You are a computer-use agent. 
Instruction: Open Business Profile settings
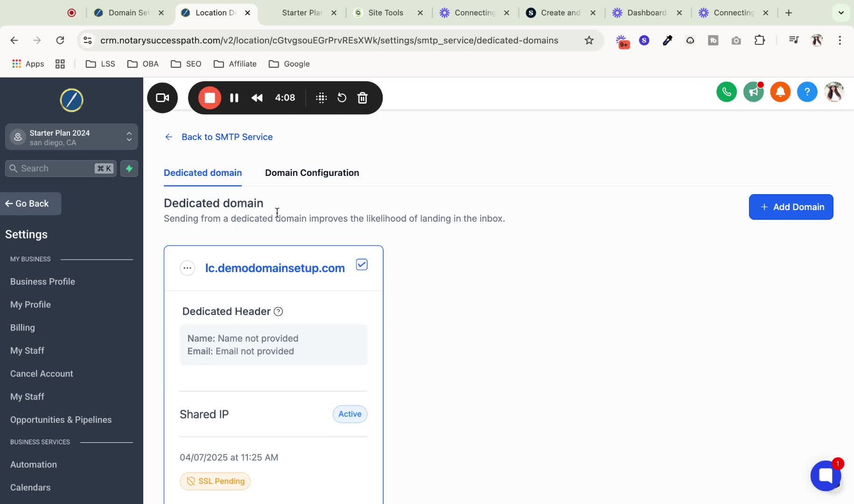42,281
